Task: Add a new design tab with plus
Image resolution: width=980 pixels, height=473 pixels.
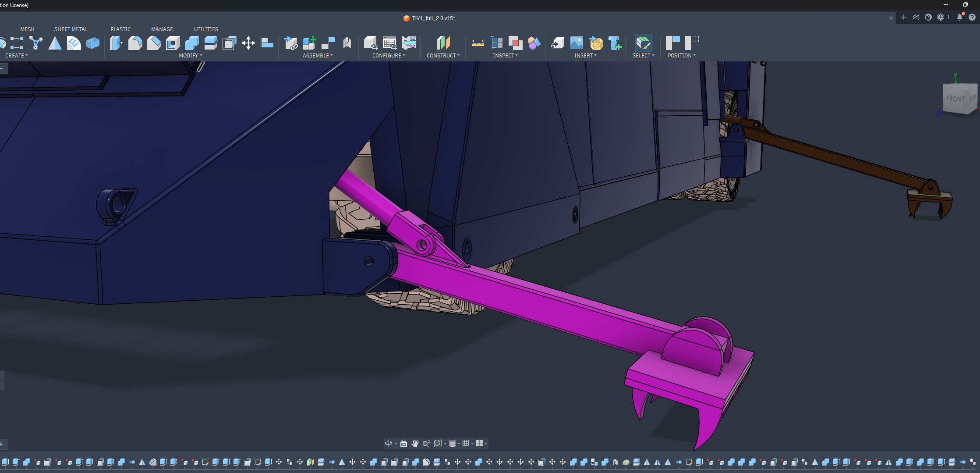Action: coord(904,18)
